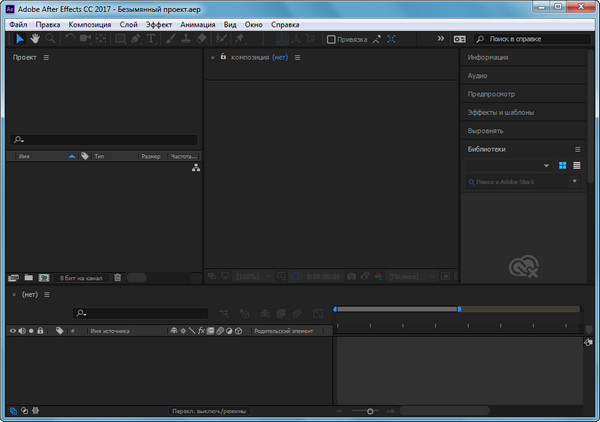Viewport: 600px width, 422px height.
Task: Select the Hand tool
Action: (x=35, y=39)
